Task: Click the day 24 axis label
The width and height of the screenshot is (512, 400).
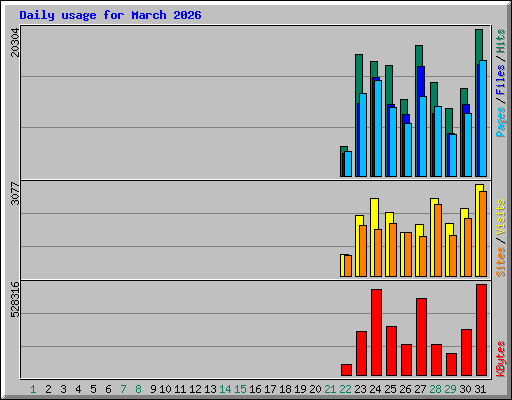Action: point(375,389)
